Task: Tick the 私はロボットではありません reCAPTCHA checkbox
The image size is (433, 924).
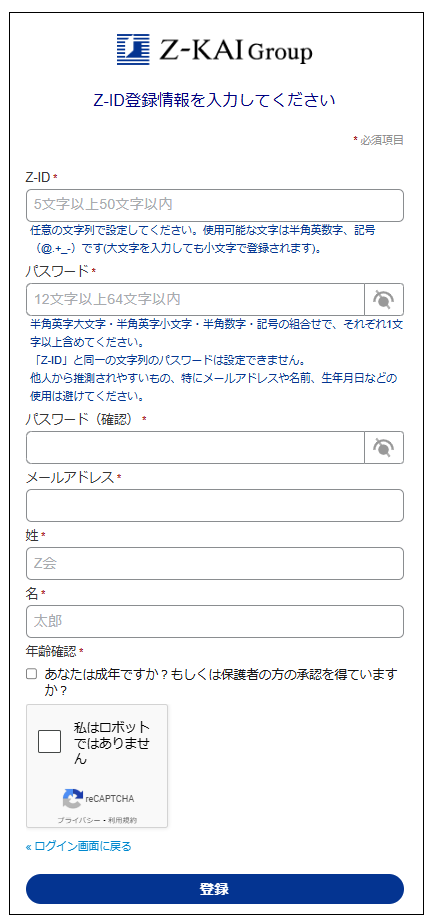Action: (x=49, y=741)
